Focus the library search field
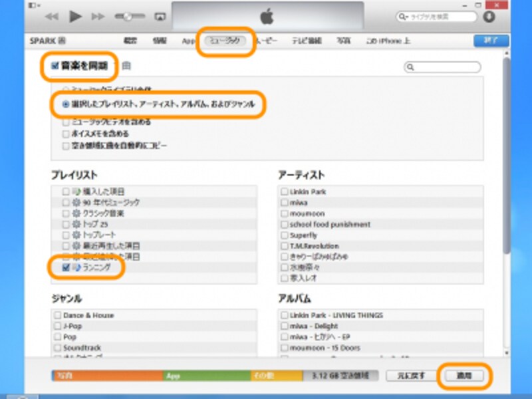The width and height of the screenshot is (532, 399). coord(436,17)
